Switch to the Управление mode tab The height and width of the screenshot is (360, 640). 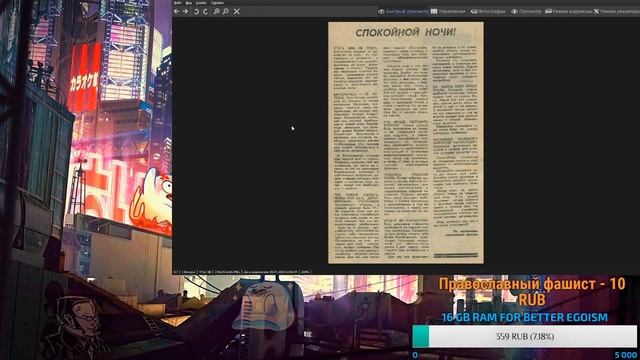click(x=448, y=11)
